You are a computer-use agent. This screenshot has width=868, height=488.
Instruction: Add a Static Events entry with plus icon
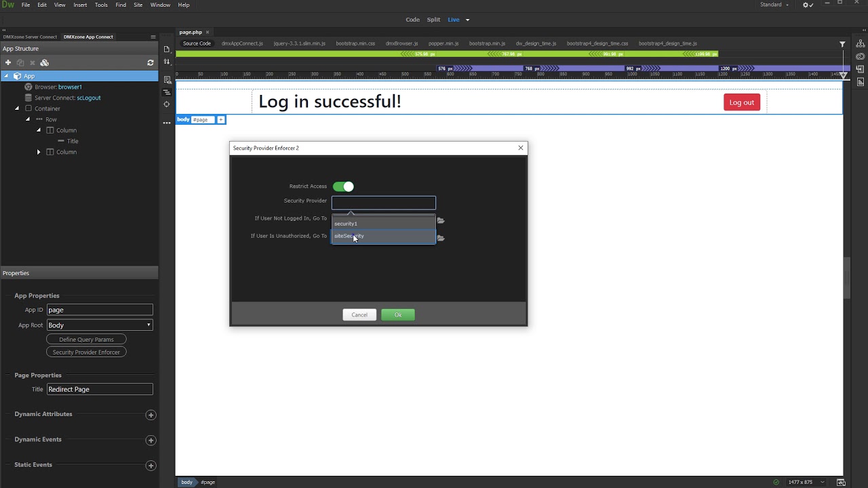(151, 466)
